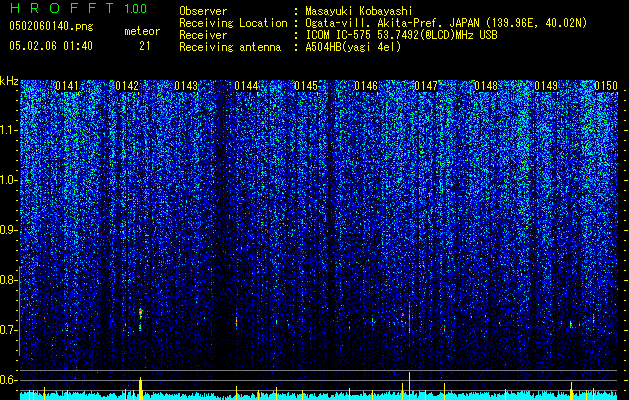
Task: Click the 0.9 frequency axis label
Action: (x=9, y=230)
